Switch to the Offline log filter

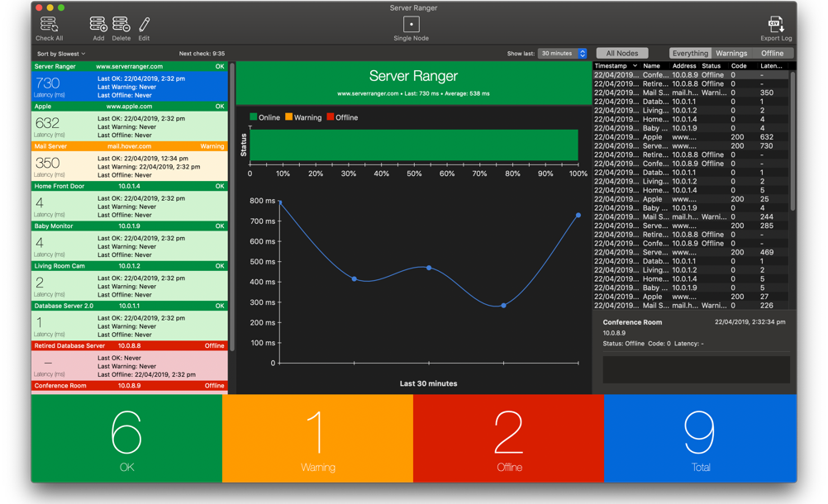[772, 54]
